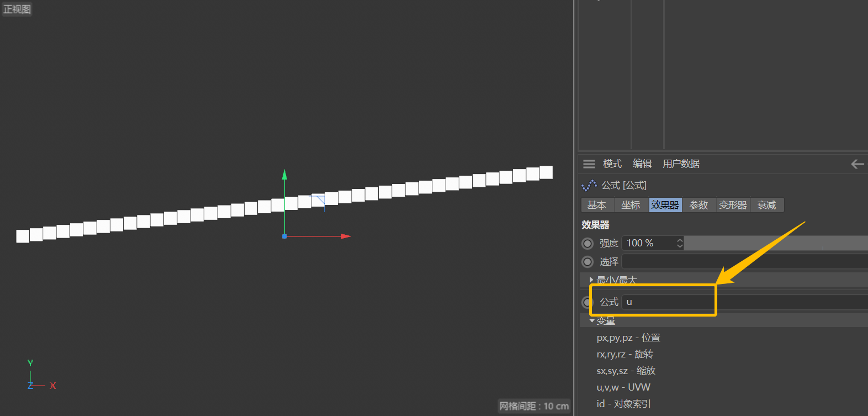Click the rightmost white cube clone
This screenshot has height=416, width=868.
pyautogui.click(x=546, y=172)
